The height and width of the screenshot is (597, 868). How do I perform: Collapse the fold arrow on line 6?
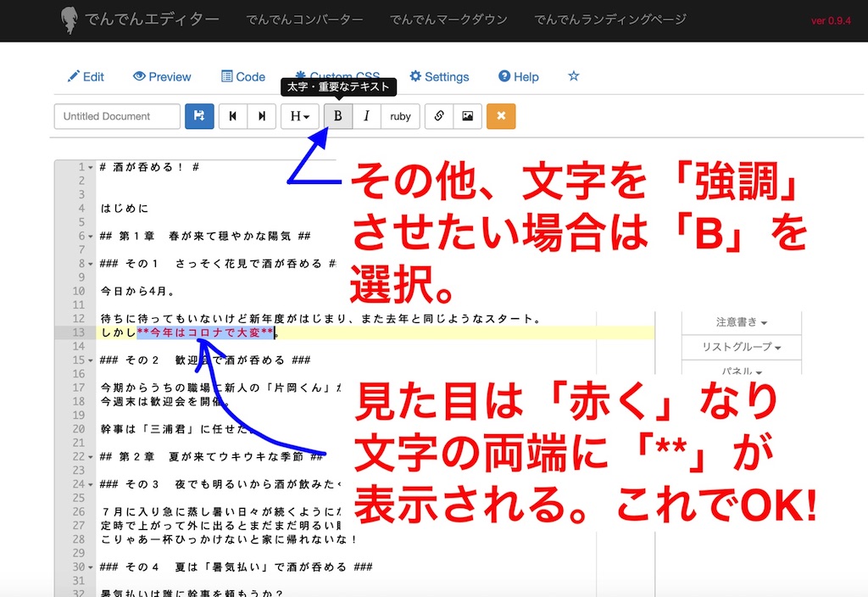point(91,236)
